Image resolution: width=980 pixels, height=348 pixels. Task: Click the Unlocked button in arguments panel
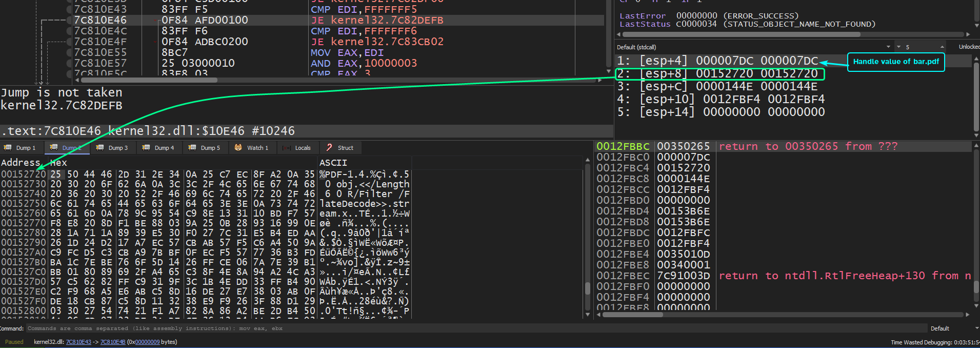tap(969, 47)
